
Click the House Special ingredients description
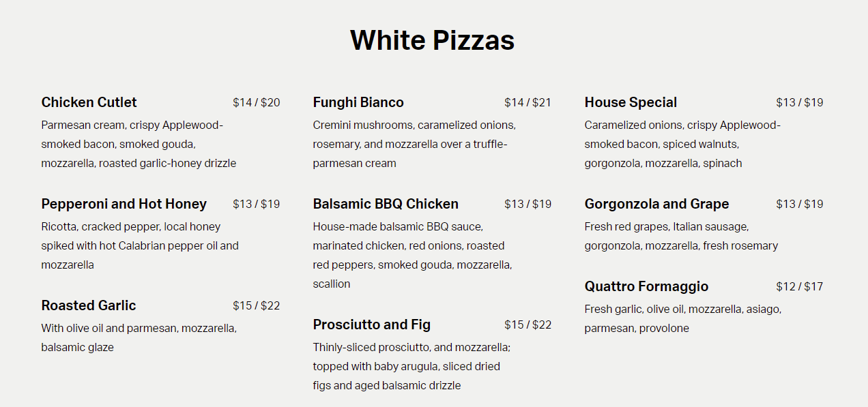pyautogui.click(x=682, y=144)
